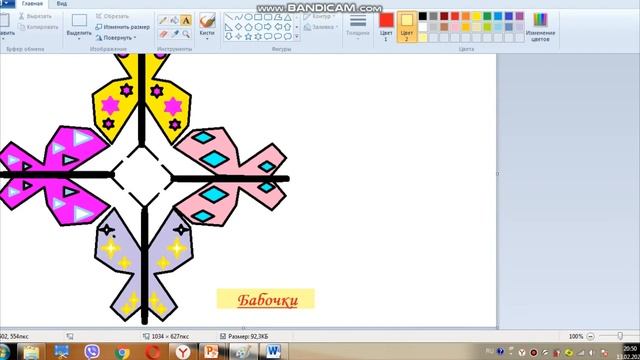Choose the Left arrow shape
The width and height of the screenshot is (640, 360).
point(278,27)
